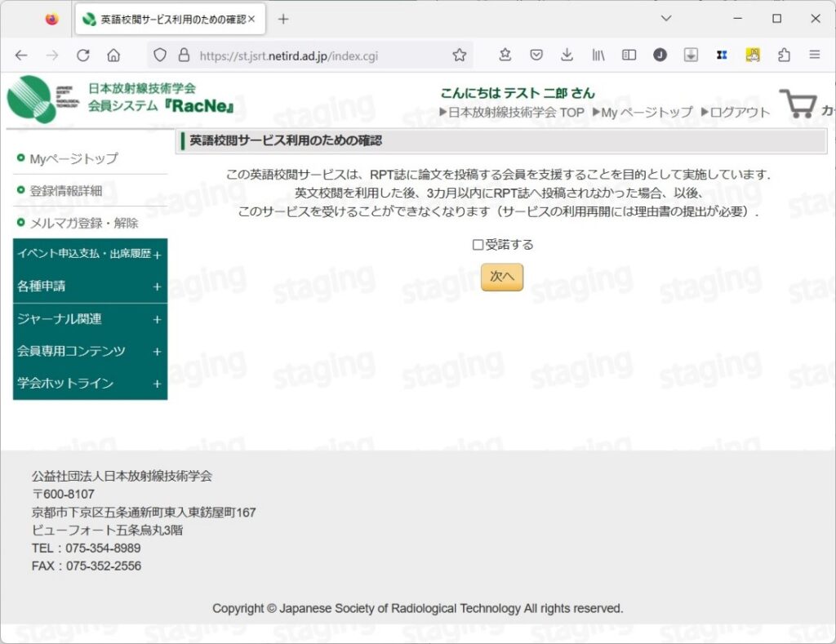836x644 pixels.
Task: Open the Library icon
Action: point(598,55)
